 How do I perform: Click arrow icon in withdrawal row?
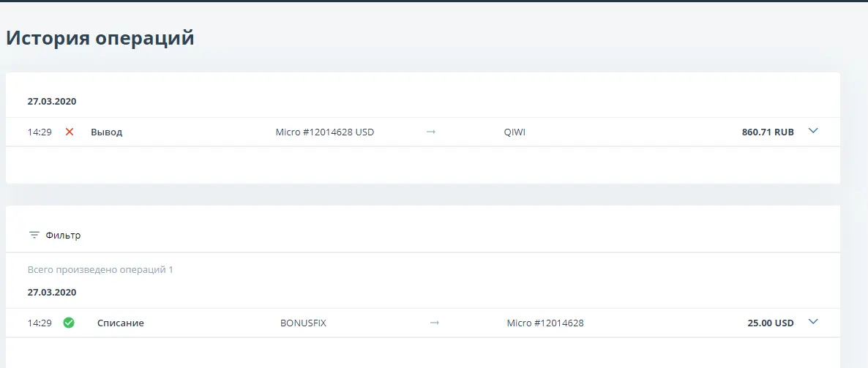tap(430, 132)
